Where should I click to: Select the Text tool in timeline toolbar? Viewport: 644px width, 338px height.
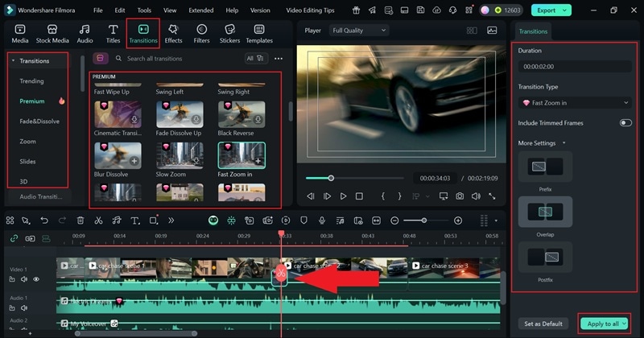pyautogui.click(x=134, y=221)
